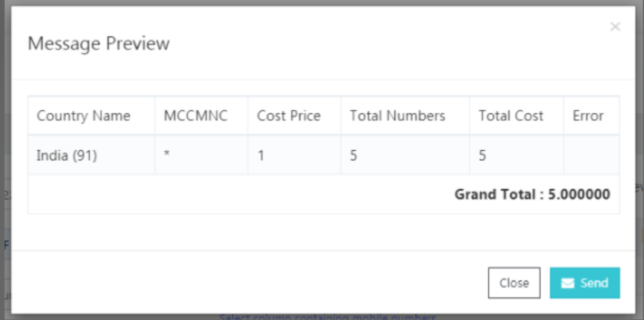
Task: Click the 'Select column containing mobile numbers' text
Action: pos(327,317)
